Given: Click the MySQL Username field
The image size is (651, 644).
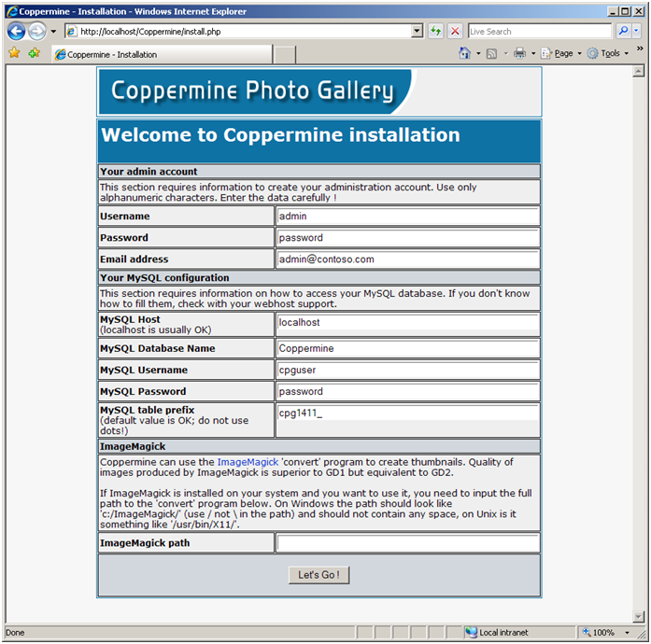Looking at the screenshot, I should point(408,370).
